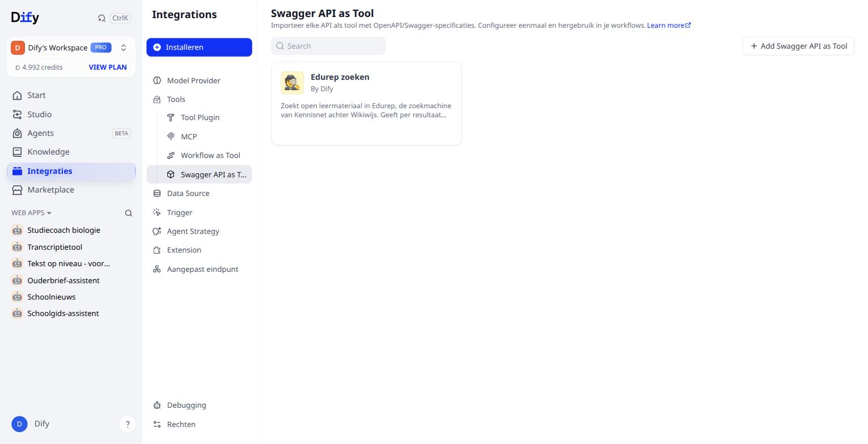Open Marketplace from the sidebar
The image size is (868, 444).
(x=71, y=190)
